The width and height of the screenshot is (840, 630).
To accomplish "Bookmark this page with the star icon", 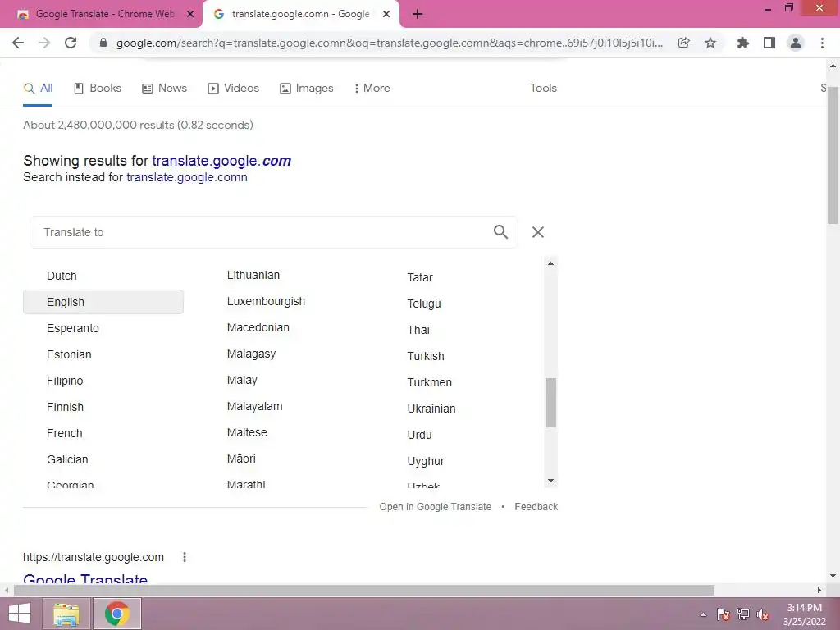I will [x=710, y=43].
